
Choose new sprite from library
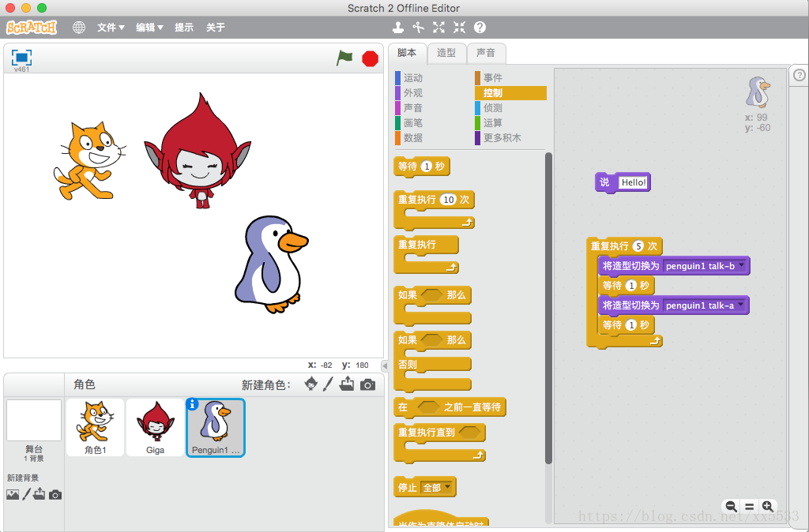tap(311, 384)
